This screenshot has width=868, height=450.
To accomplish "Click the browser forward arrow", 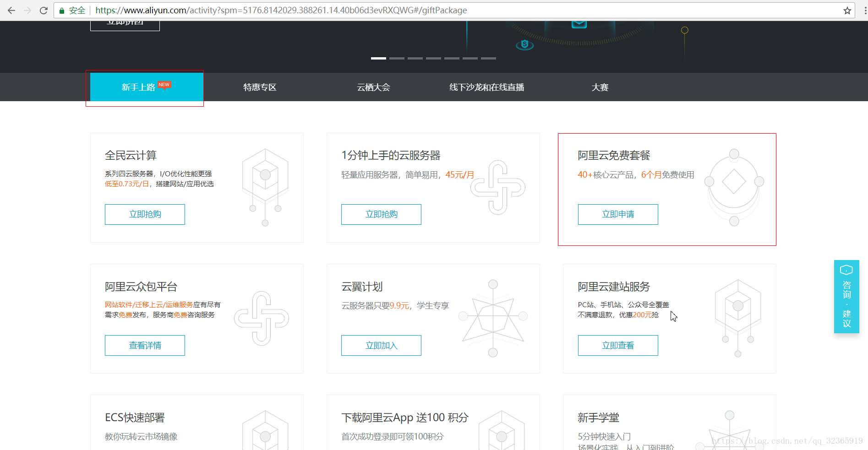I will 27,10.
